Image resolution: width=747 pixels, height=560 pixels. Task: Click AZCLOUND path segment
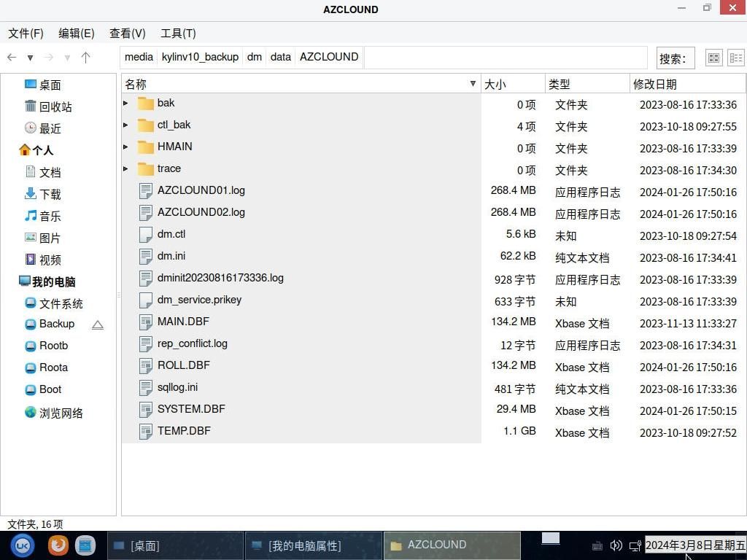[x=329, y=57]
